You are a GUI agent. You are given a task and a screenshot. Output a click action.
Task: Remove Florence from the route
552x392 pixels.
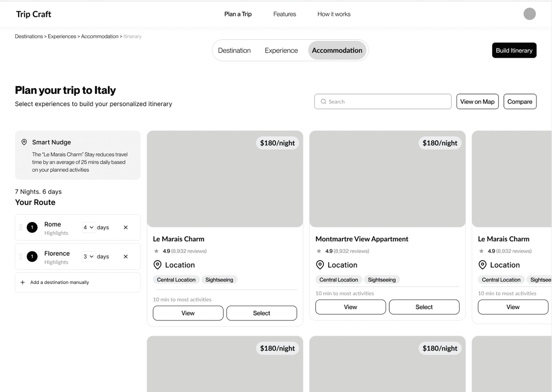(x=126, y=257)
